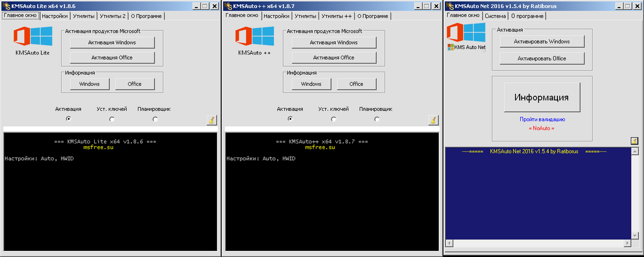Select Планировщик radio in KMSAuto Lite

tap(155, 119)
